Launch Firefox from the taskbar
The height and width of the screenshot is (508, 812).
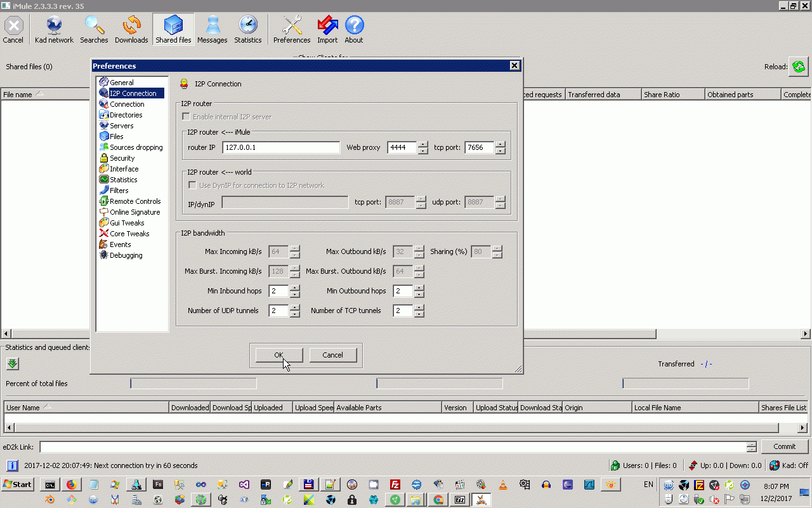(x=71, y=485)
